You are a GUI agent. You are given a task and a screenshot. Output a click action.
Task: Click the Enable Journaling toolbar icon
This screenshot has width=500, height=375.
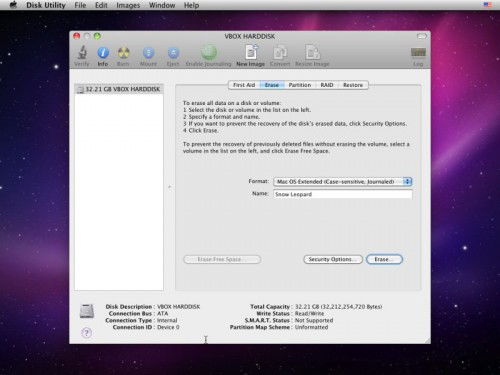209,52
